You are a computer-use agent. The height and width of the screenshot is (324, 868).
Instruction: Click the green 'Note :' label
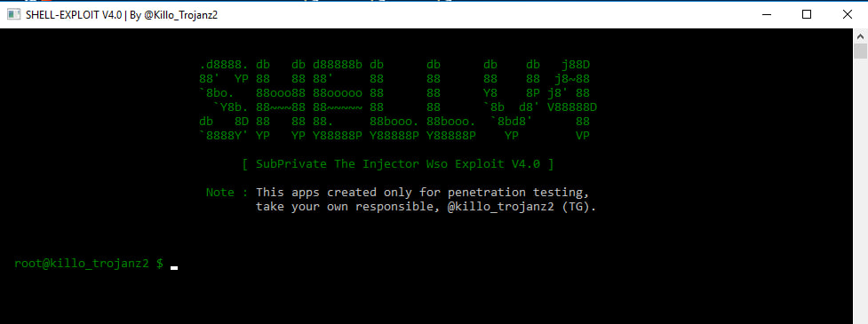(227, 193)
